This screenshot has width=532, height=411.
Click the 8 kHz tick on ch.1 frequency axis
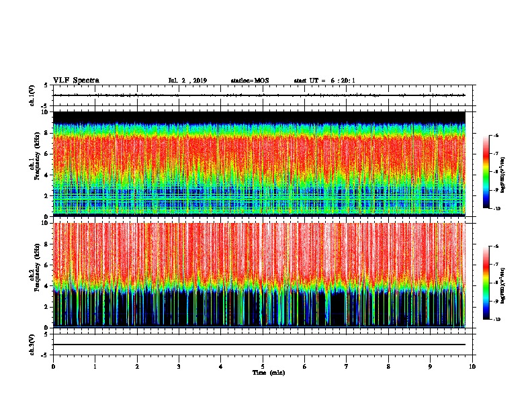46,133
